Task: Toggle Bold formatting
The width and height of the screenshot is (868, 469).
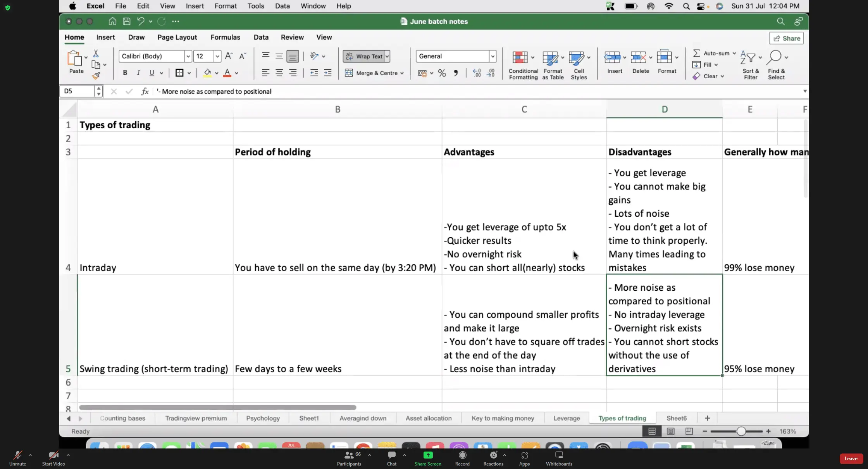Action: 125,73
